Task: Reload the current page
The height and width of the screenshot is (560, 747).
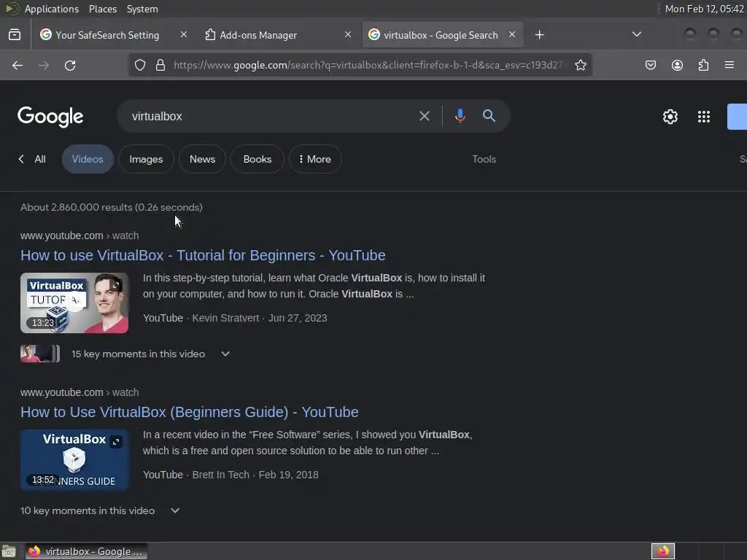Action: coord(70,65)
